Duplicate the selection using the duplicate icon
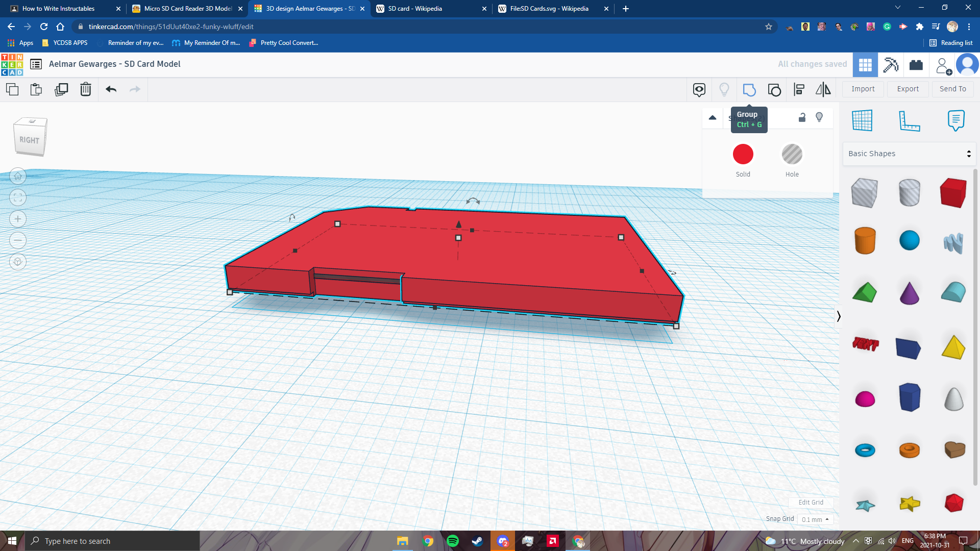 point(61,89)
